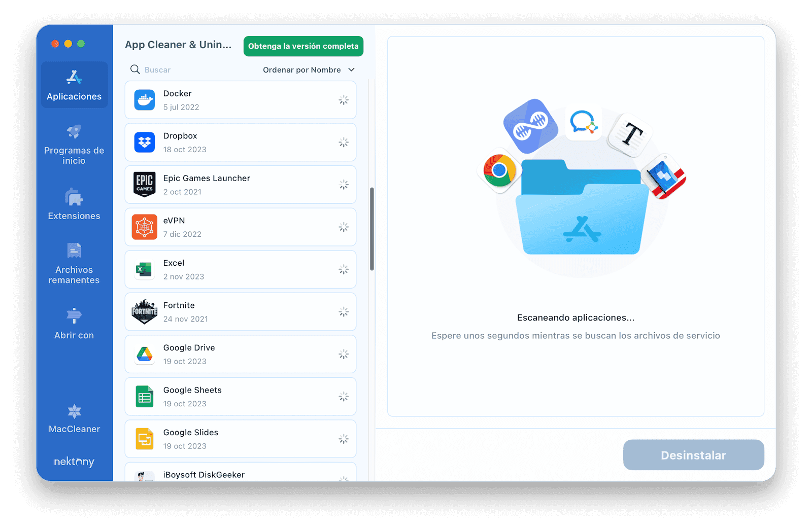
Task: Click the Chrome icon in illustration
Action: (x=499, y=170)
